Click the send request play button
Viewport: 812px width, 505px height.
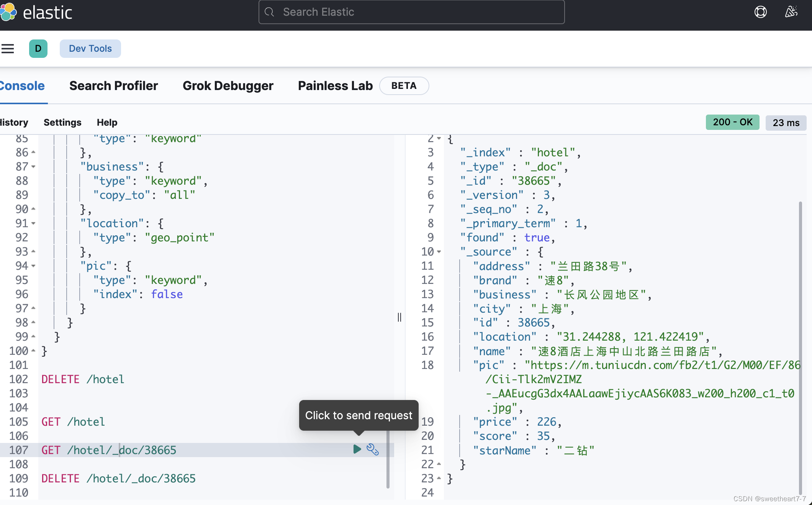pyautogui.click(x=357, y=449)
